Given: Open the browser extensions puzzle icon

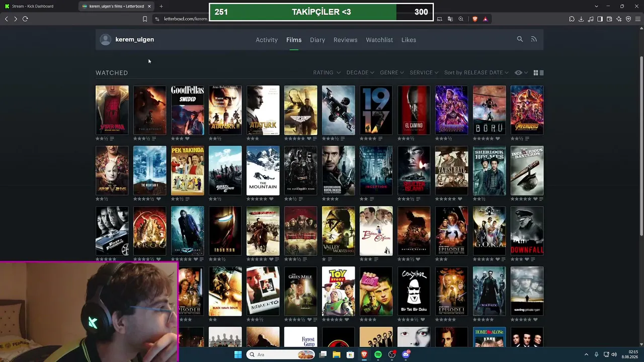Looking at the screenshot, I should click(x=572, y=19).
